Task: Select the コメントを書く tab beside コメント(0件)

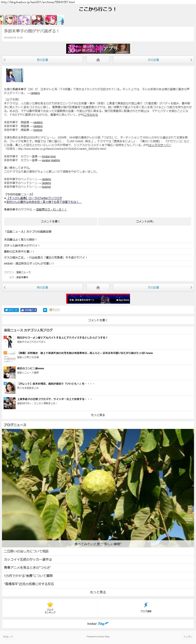Action: 50,221
